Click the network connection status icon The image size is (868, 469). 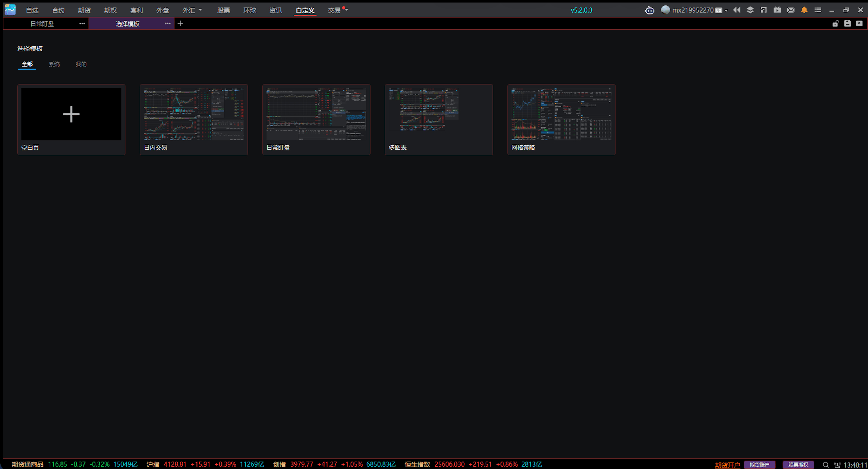(837, 465)
